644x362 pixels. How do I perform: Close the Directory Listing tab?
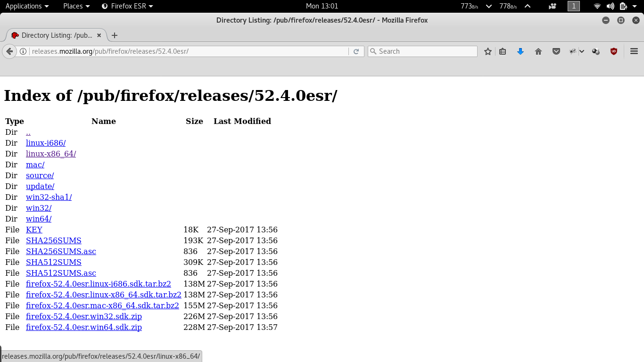[99, 35]
